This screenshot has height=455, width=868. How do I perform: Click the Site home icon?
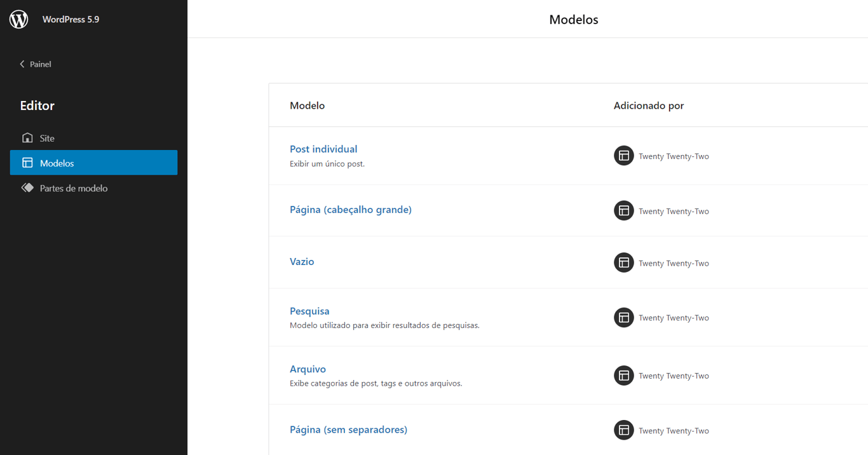coord(27,138)
